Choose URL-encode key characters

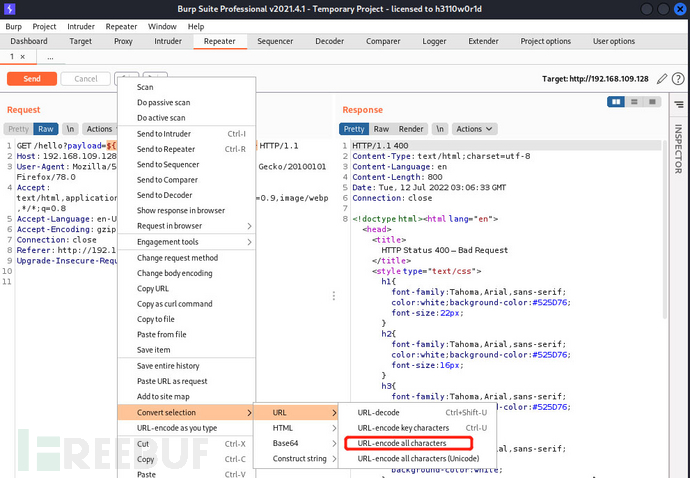(x=418, y=428)
